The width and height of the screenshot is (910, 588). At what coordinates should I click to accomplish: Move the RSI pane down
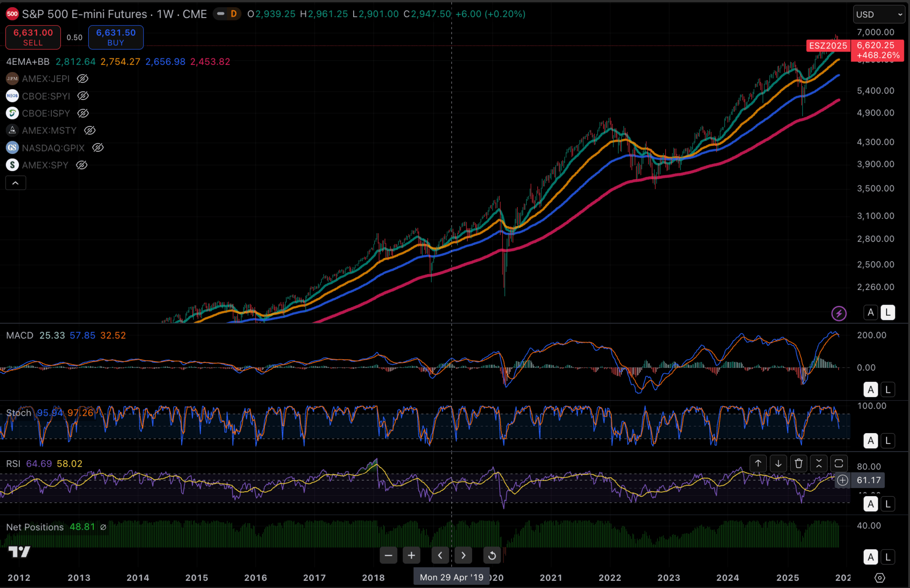(778, 463)
